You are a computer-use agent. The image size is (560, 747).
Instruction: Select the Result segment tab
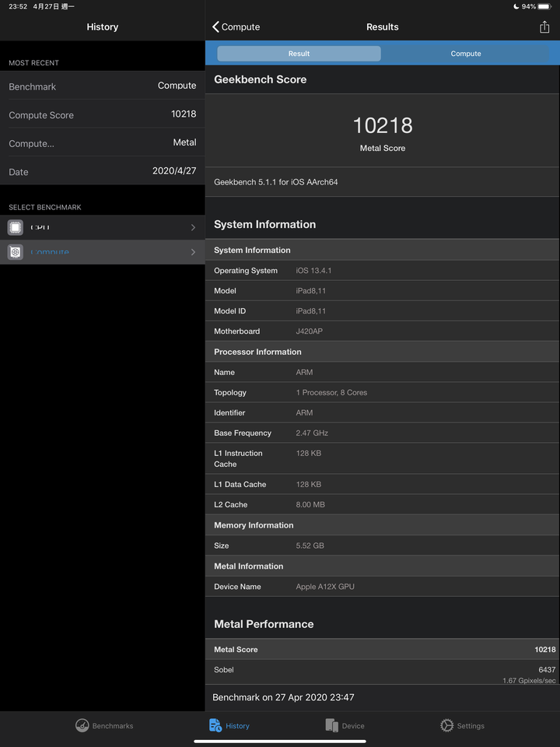299,54
